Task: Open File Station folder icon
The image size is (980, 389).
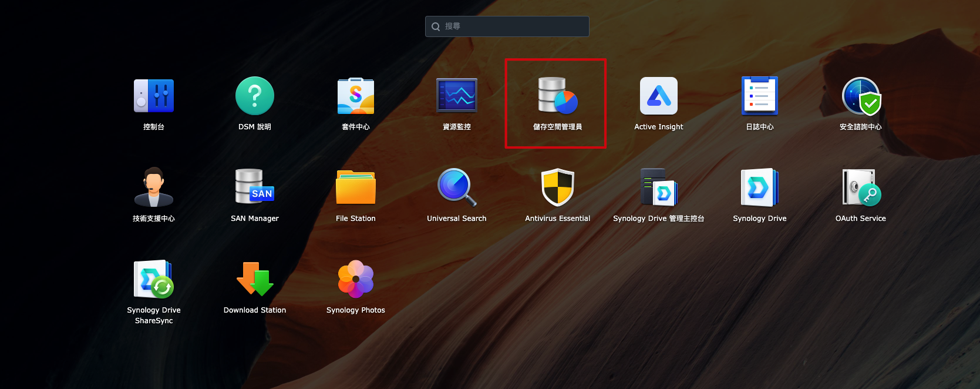Action: click(x=356, y=188)
